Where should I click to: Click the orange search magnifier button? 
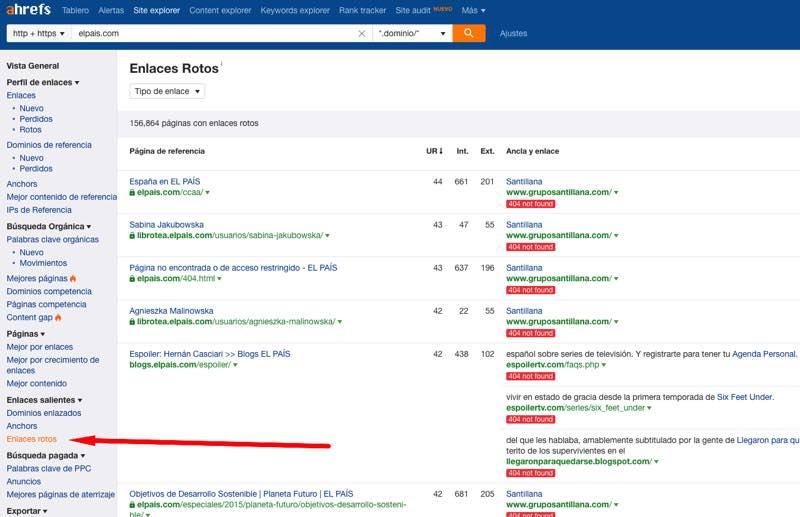(x=468, y=33)
